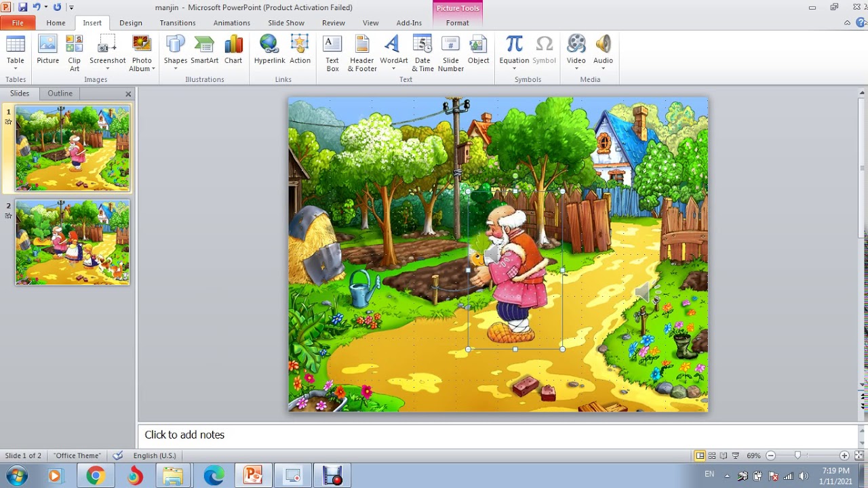The width and height of the screenshot is (868, 488).
Task: Open the File tab
Action: point(18,23)
